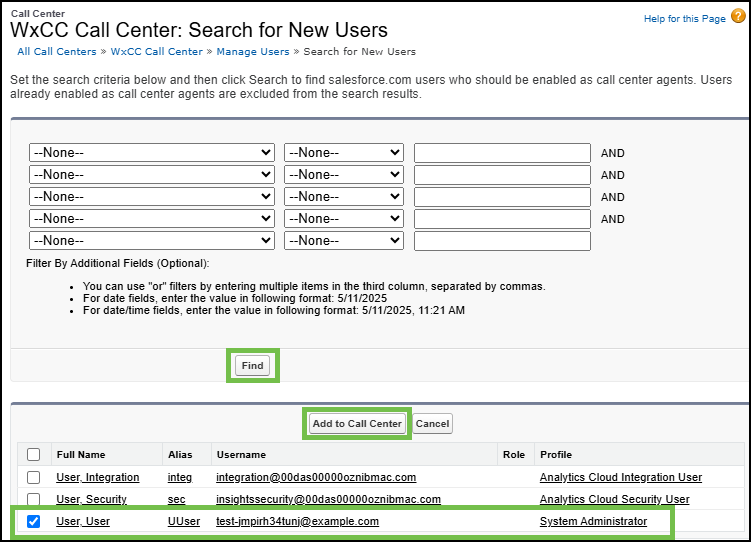This screenshot has width=751, height=542.
Task: Open integration@00das00000oznibmac.com username link
Action: point(316,477)
